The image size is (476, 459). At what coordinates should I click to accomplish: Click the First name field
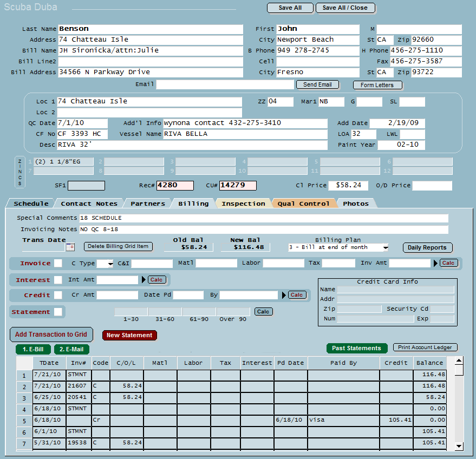tap(318, 29)
